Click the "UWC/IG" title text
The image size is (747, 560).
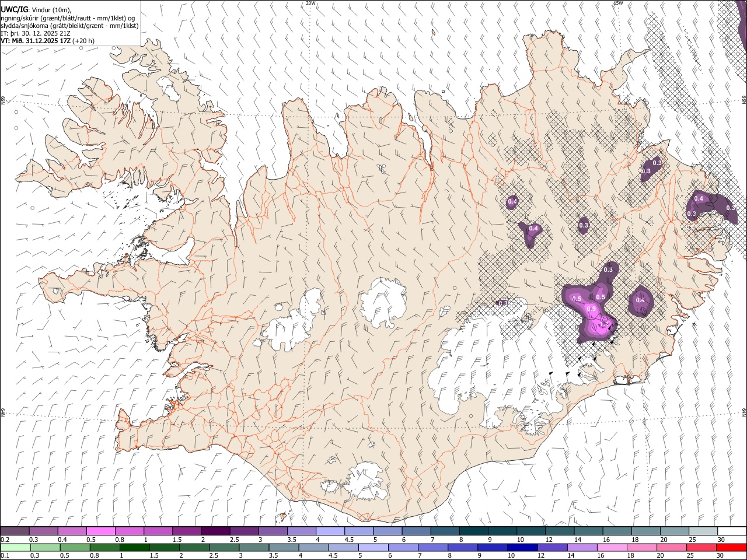coord(15,9)
